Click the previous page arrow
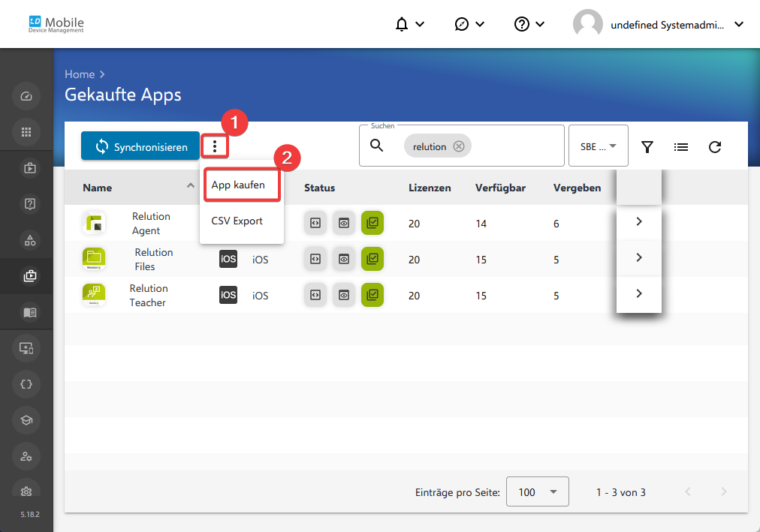Screen dimensions: 760x532 point(688,491)
